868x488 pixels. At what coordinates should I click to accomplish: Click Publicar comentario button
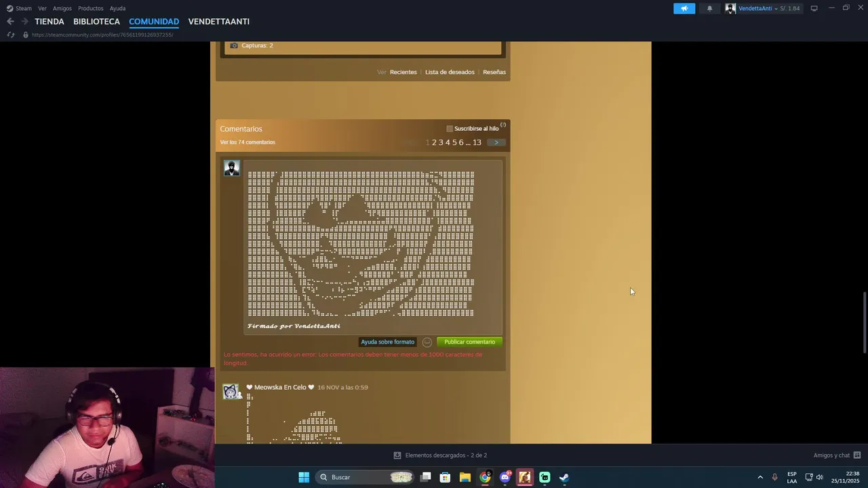469,342
